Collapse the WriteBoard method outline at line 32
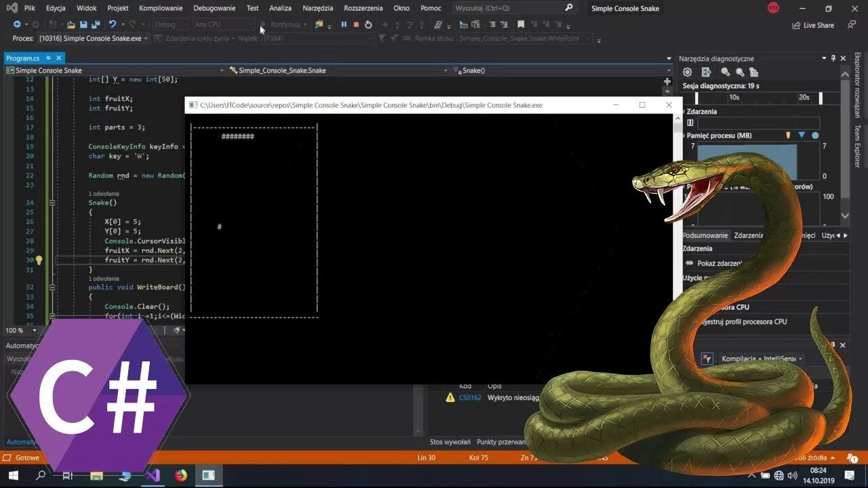The height and width of the screenshot is (488, 868). tap(52, 287)
